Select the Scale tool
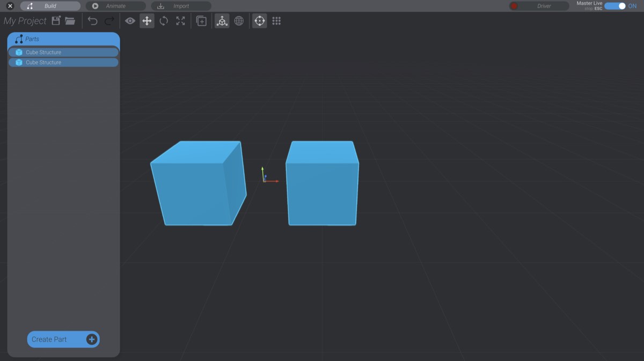 pyautogui.click(x=181, y=21)
